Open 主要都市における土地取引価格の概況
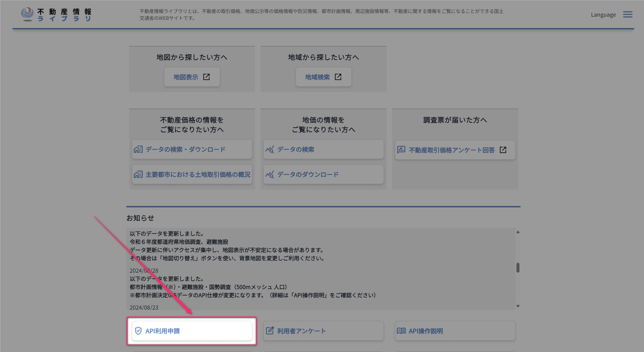The height and width of the screenshot is (352, 644). point(198,175)
